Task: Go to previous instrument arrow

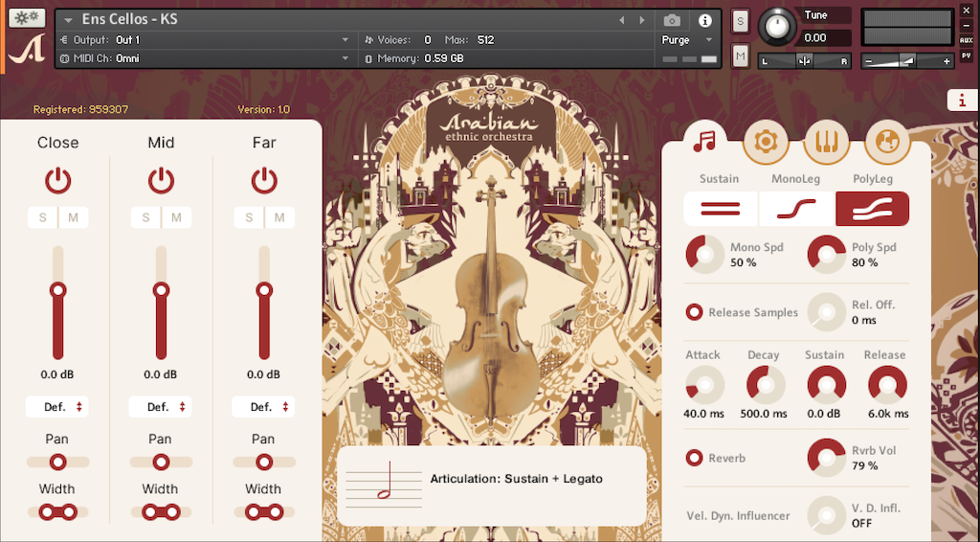Action: [621, 21]
